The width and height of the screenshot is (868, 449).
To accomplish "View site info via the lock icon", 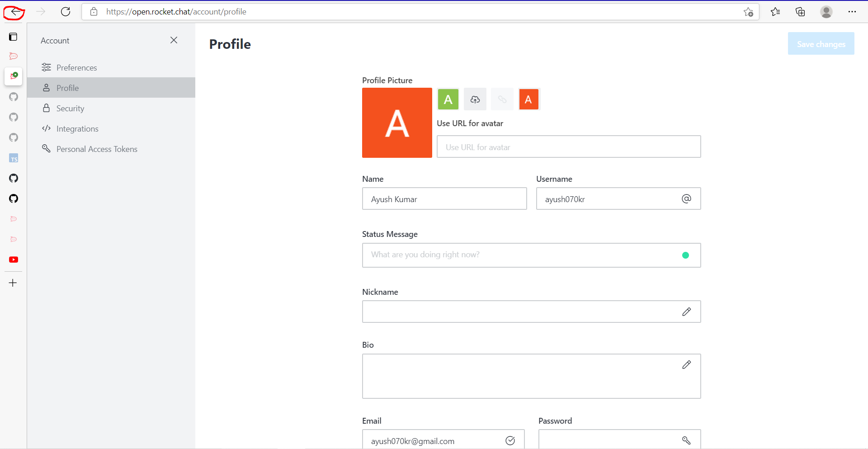I will (94, 12).
